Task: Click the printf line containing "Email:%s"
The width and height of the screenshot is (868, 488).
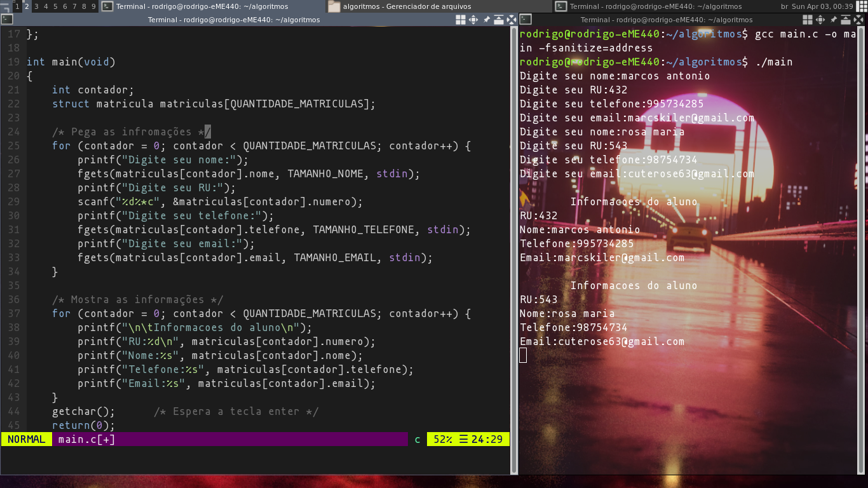Action: coord(227,384)
